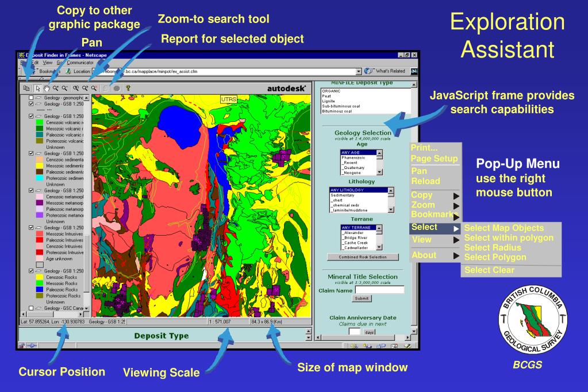Click the Claims due in next days field
The height and width of the screenshot is (392, 588).
click(355, 332)
